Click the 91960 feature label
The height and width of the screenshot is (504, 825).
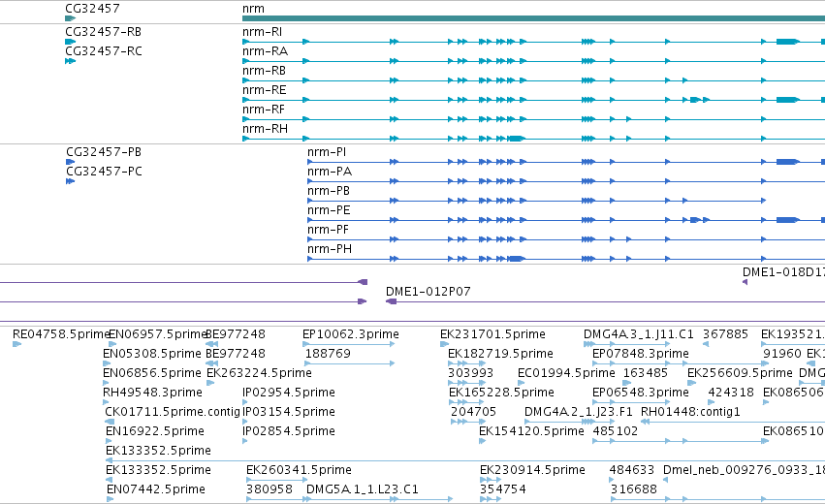tap(782, 354)
